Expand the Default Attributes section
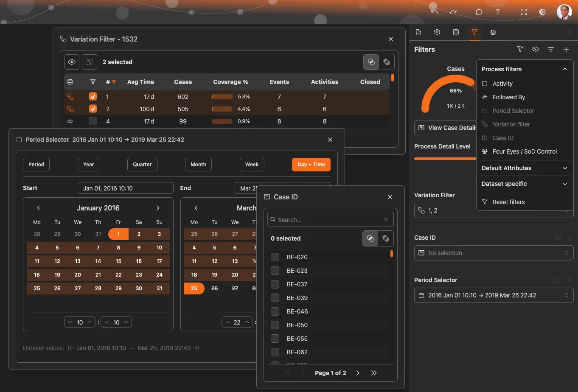 click(525, 168)
